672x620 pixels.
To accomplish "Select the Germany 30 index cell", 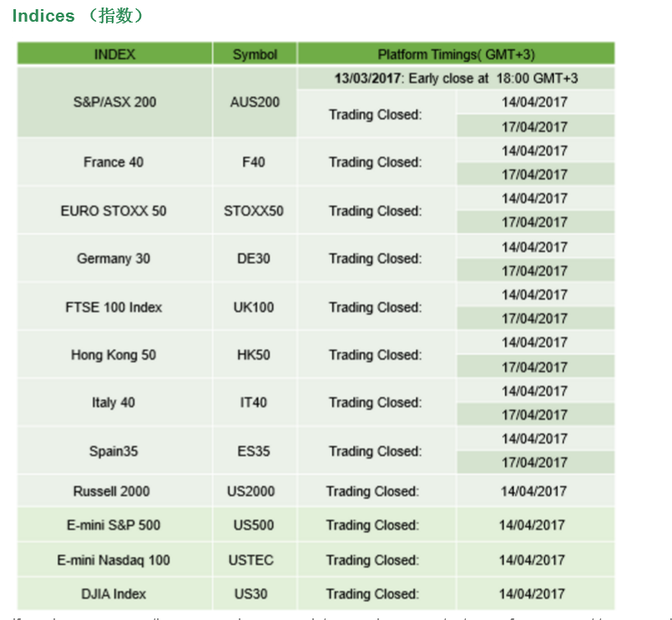I will pyautogui.click(x=115, y=259).
